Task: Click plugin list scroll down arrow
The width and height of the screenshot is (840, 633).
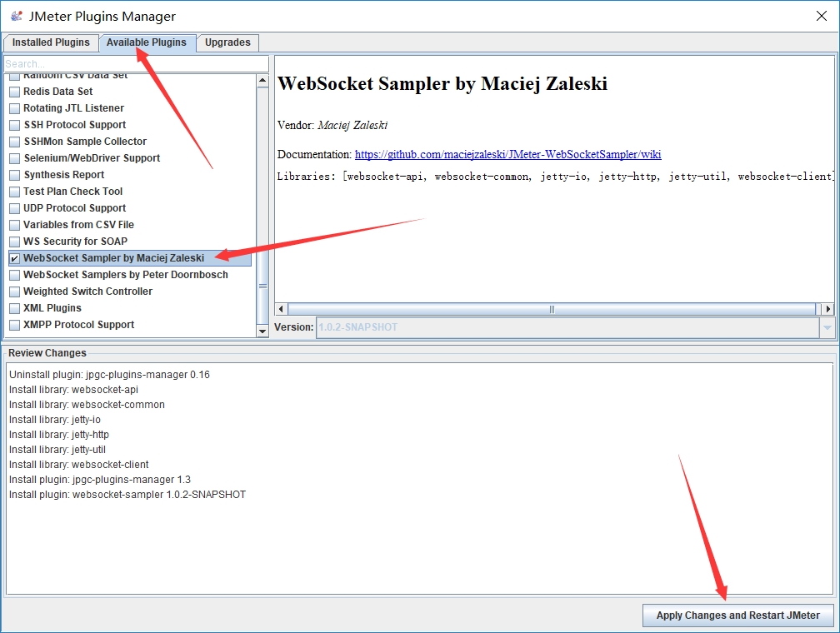Action: pyautogui.click(x=262, y=331)
